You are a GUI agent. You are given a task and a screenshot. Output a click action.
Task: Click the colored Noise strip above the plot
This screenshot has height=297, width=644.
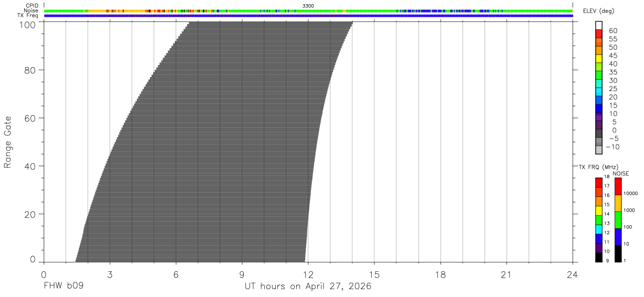pos(308,10)
